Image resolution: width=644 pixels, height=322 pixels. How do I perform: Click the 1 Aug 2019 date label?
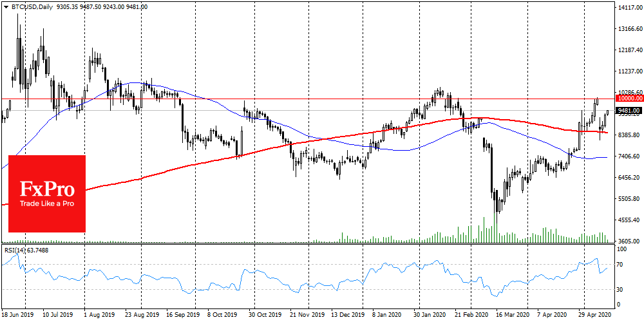(x=98, y=314)
